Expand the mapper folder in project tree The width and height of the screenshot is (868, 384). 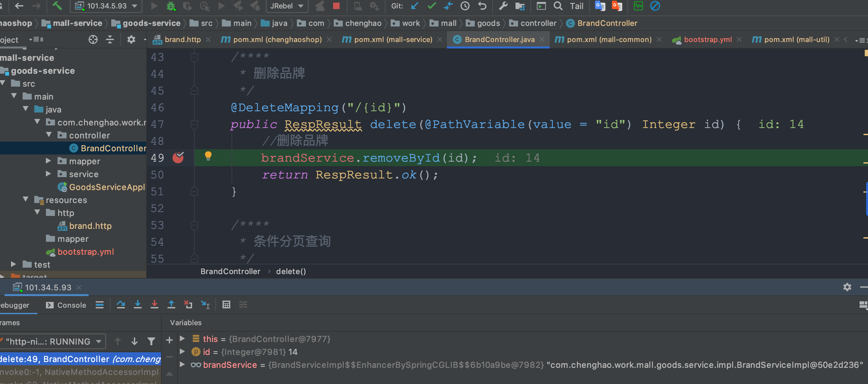49,161
